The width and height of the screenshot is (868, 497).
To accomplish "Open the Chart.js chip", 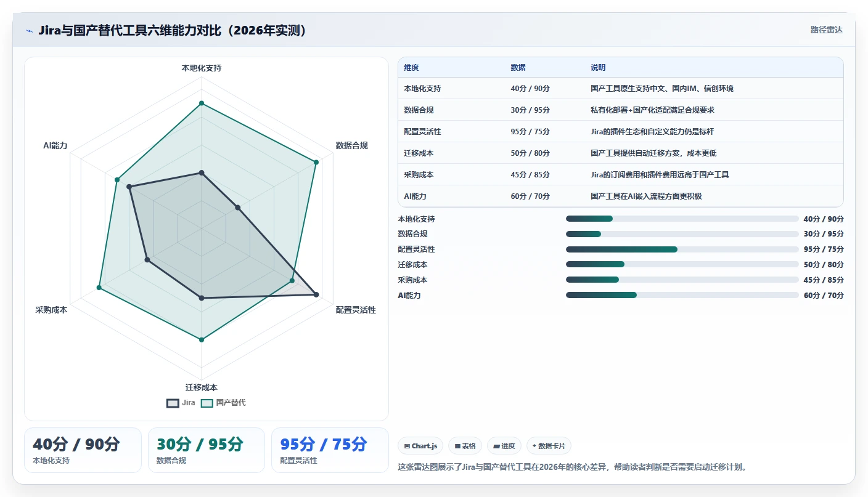I will coord(420,446).
